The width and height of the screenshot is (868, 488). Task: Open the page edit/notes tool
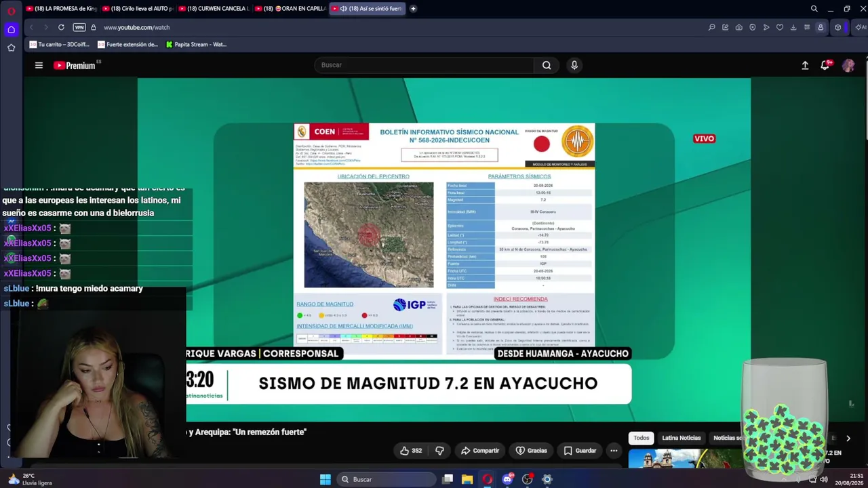tap(725, 27)
